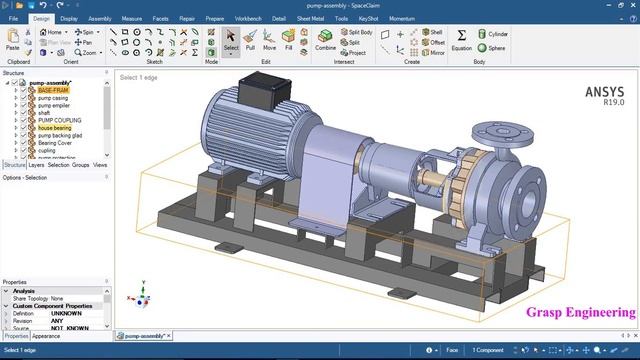Screen dimensions: 640x360
Task: Toggle visibility checkbox for pump casing
Action: coord(23,98)
